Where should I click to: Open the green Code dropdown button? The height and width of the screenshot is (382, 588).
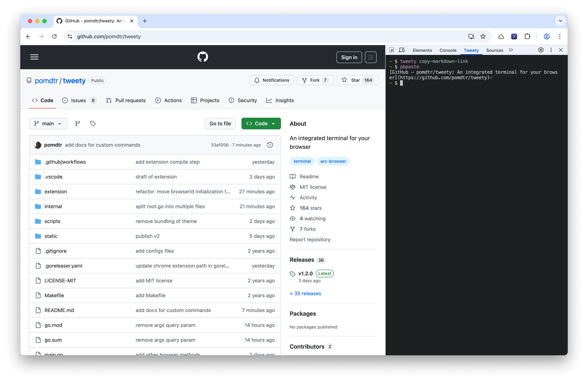(x=261, y=124)
